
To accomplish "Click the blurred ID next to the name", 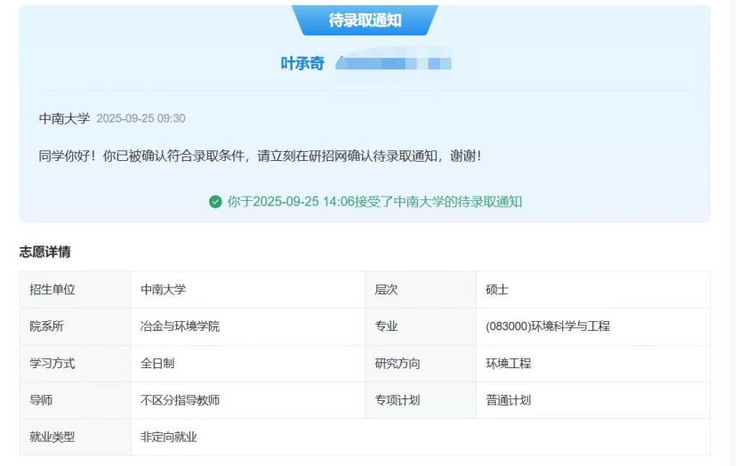I will point(393,64).
